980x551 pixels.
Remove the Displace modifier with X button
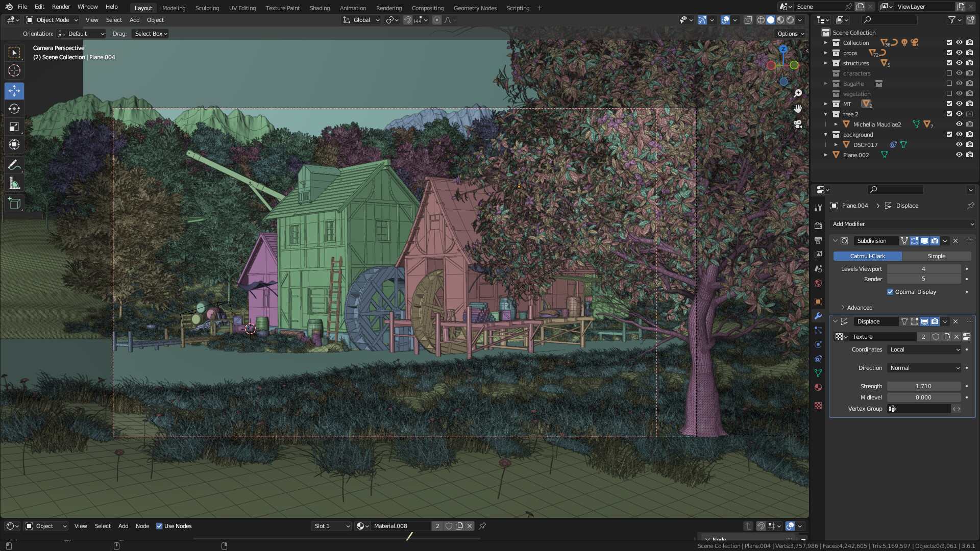(x=955, y=321)
